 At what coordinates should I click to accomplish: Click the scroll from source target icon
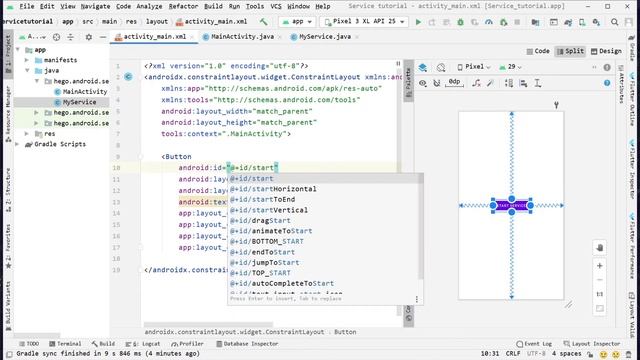coord(56,37)
